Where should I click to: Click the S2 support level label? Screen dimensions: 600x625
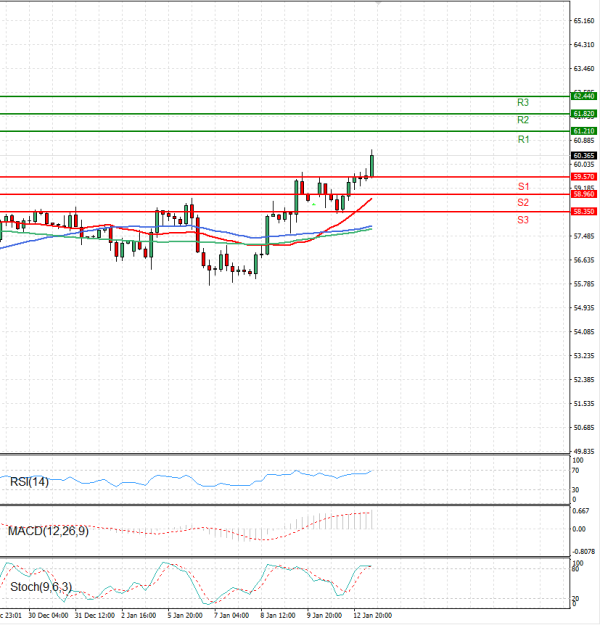pos(523,203)
